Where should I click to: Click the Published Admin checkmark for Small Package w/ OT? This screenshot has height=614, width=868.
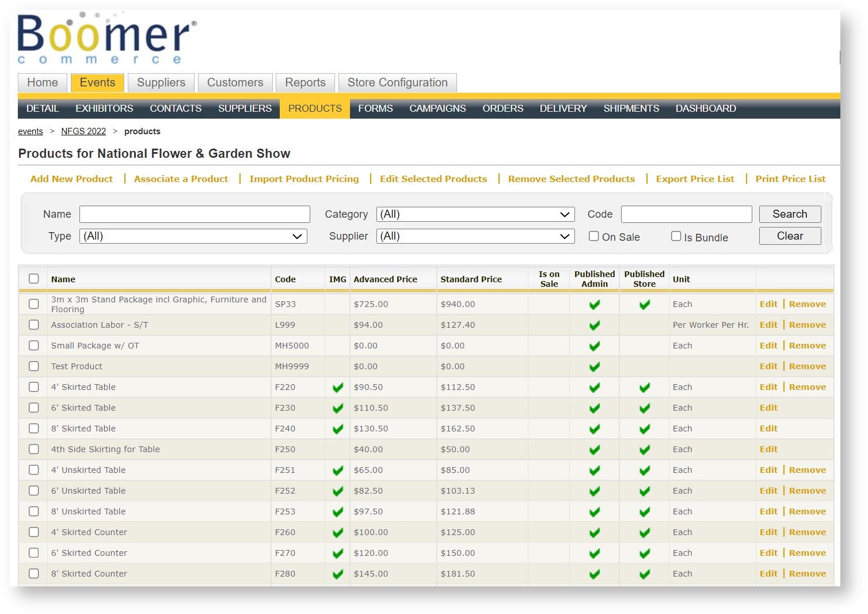594,346
